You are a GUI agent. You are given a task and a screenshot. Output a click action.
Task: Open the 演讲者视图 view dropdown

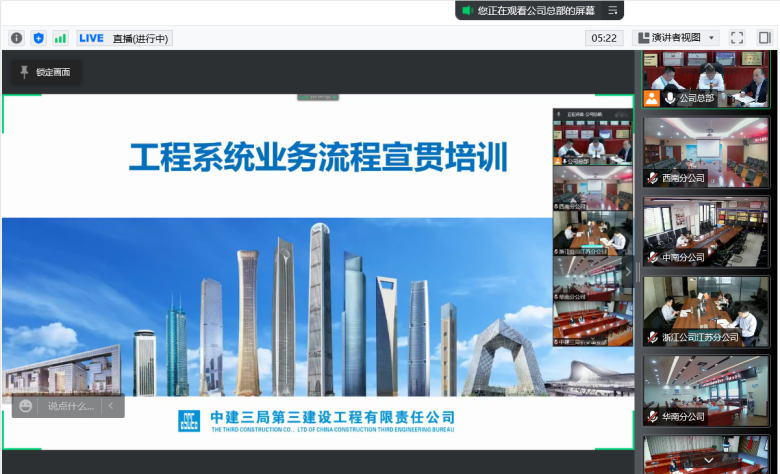[676, 38]
